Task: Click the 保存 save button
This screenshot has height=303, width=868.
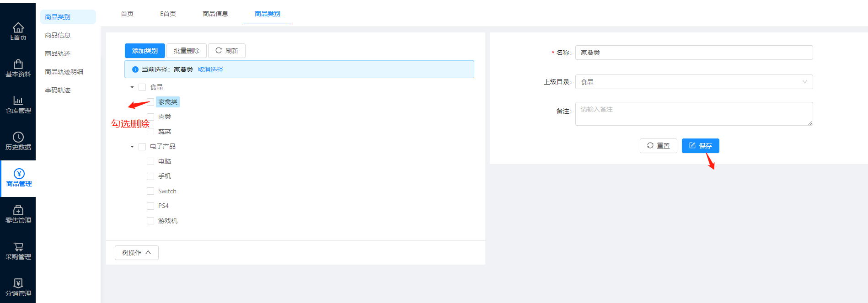Action: tap(700, 146)
